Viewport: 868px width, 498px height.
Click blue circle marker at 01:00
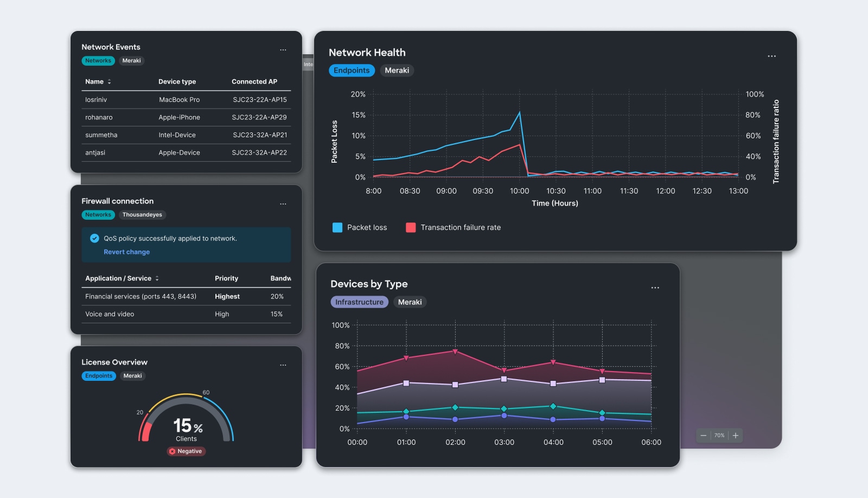tap(406, 417)
